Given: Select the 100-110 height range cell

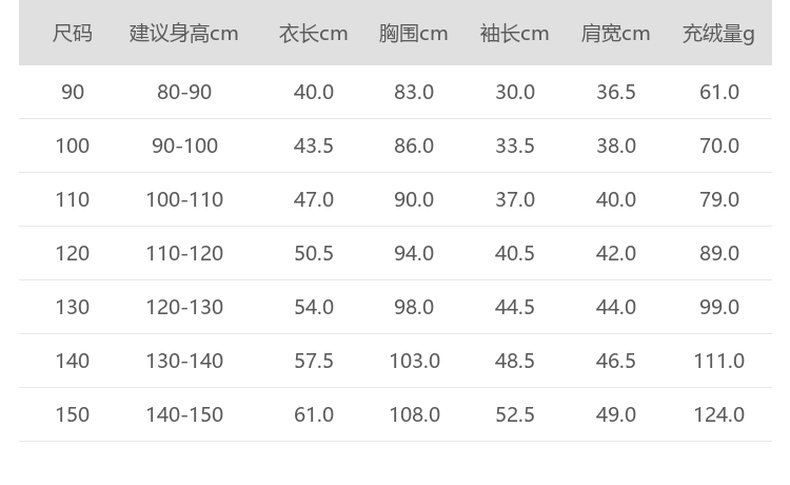Looking at the screenshot, I should (x=184, y=200).
